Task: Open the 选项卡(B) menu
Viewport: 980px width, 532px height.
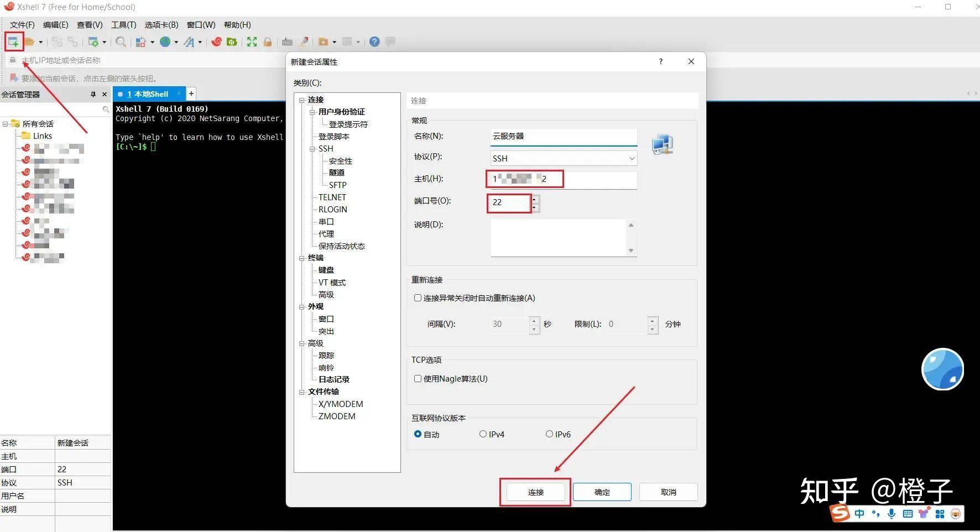Action: 161,25
